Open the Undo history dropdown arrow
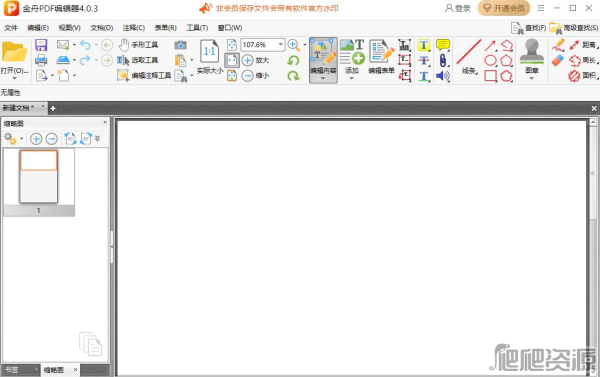Image resolution: width=600 pixels, height=377 pixels. 96,45
